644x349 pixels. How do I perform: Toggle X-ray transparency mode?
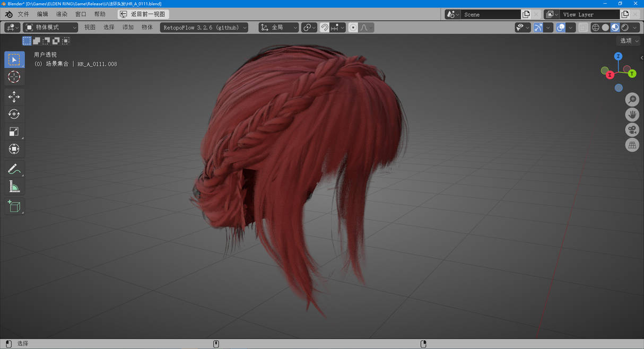click(583, 28)
